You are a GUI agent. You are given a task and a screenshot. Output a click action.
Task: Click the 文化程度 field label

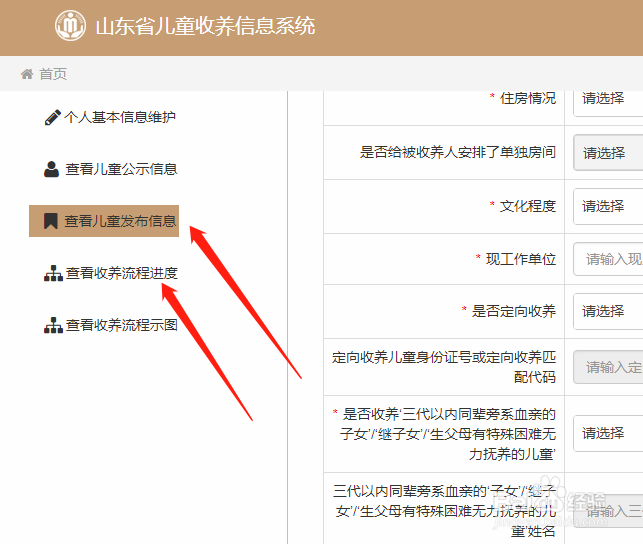coord(527,206)
